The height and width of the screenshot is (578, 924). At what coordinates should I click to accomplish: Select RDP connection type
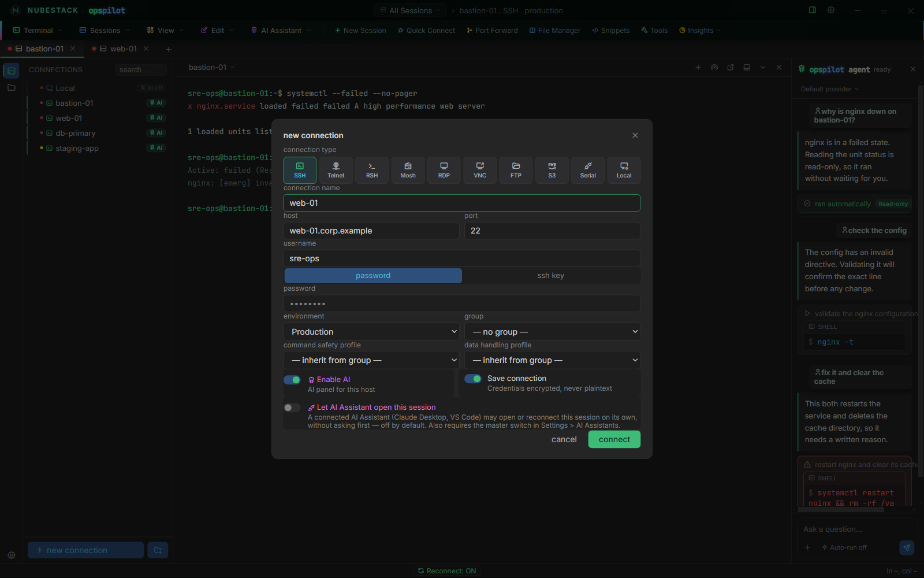click(x=444, y=170)
